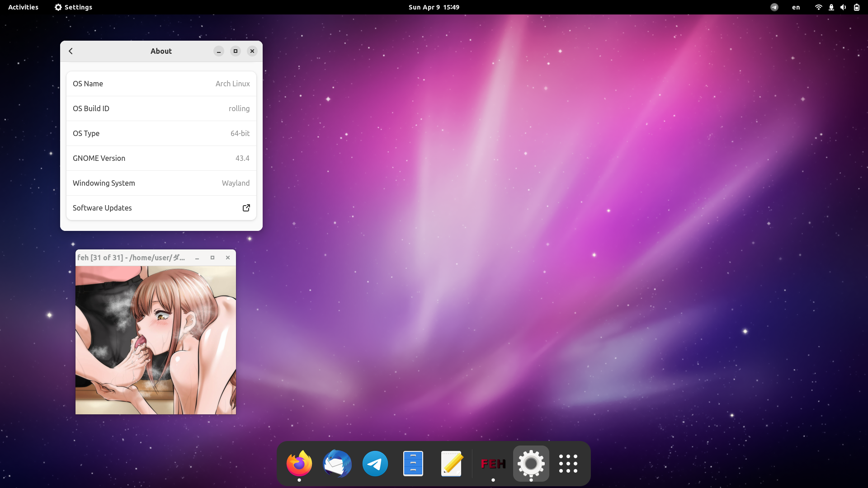The height and width of the screenshot is (488, 868).
Task: Click the Telegram tray icon in top bar
Action: (774, 7)
